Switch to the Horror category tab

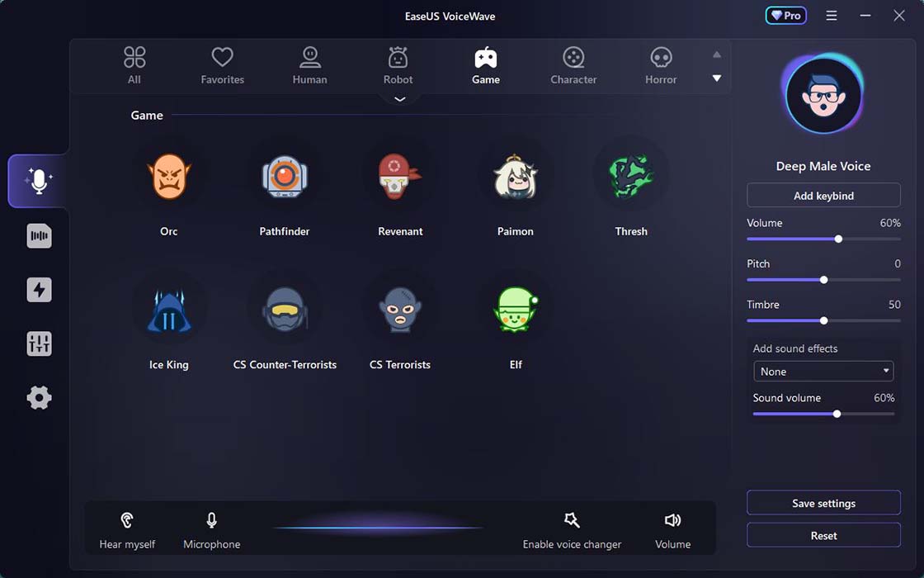click(660, 64)
